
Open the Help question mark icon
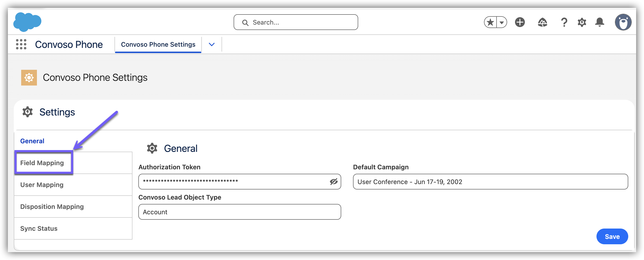click(564, 22)
